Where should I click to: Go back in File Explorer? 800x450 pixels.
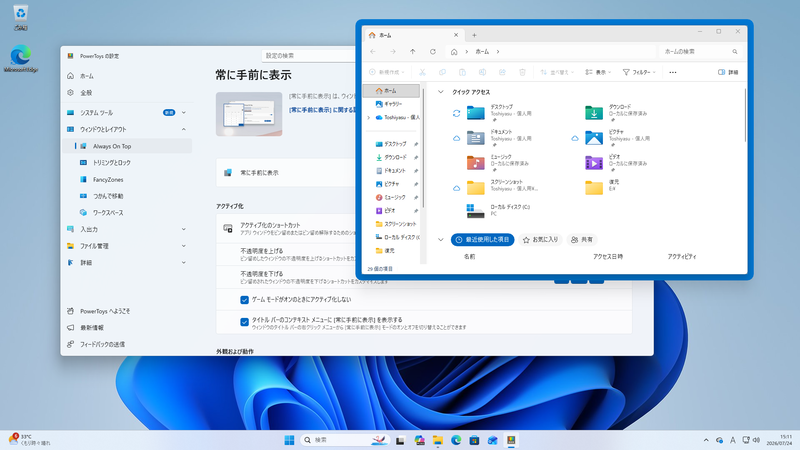(373, 52)
